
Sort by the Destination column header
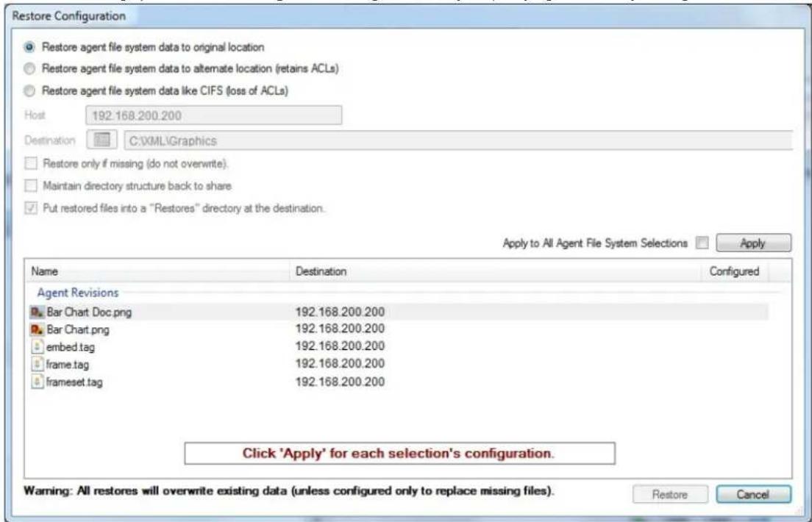(x=496, y=271)
